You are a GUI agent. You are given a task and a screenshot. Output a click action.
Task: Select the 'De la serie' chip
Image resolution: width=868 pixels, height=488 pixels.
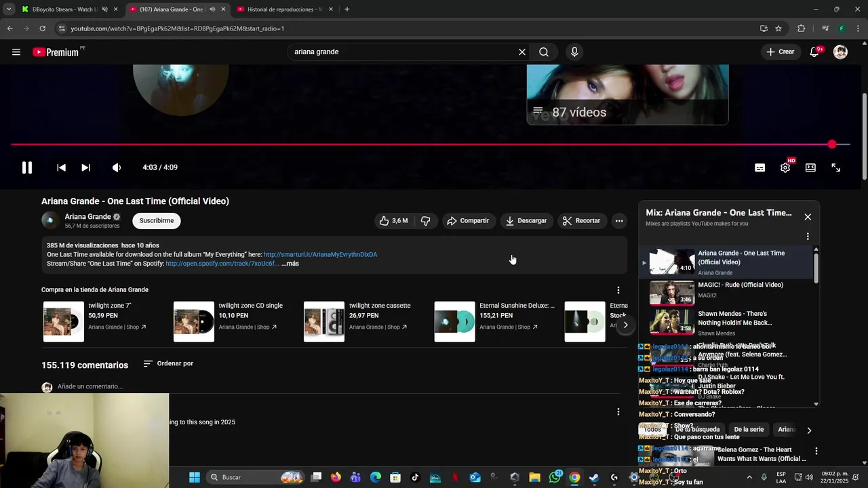point(749,430)
